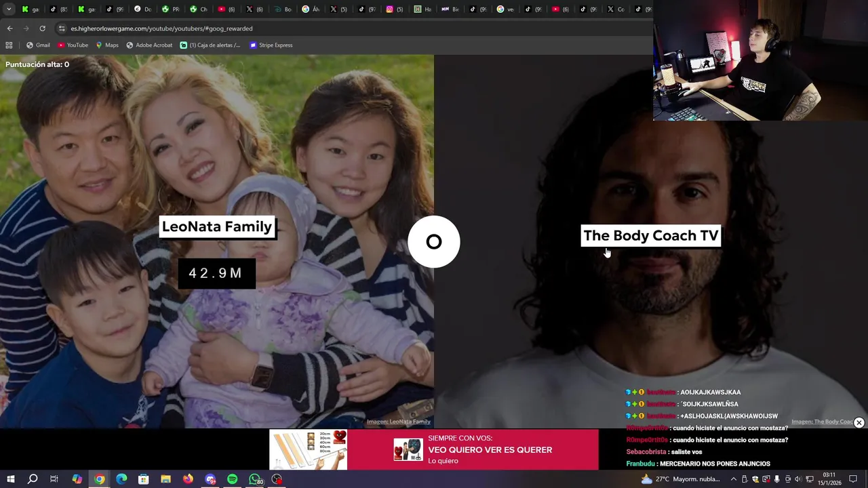
Task: Open the Adobe Acrobat bookmark
Action: [x=149, y=45]
